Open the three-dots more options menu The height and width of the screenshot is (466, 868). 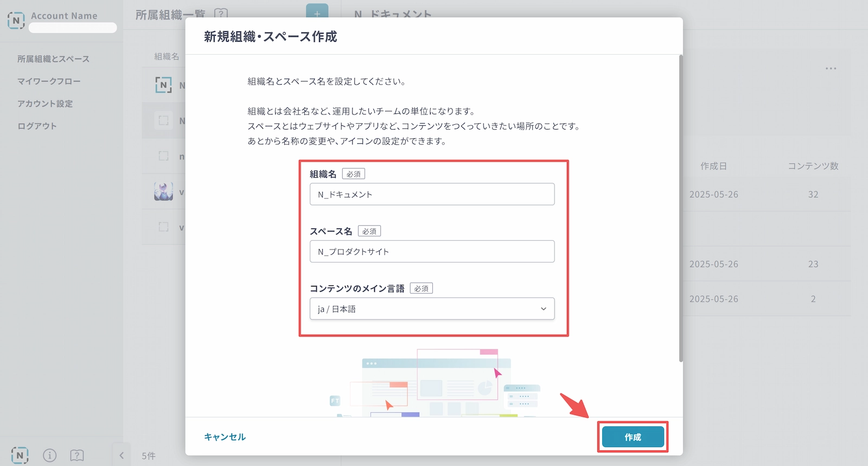pyautogui.click(x=831, y=68)
